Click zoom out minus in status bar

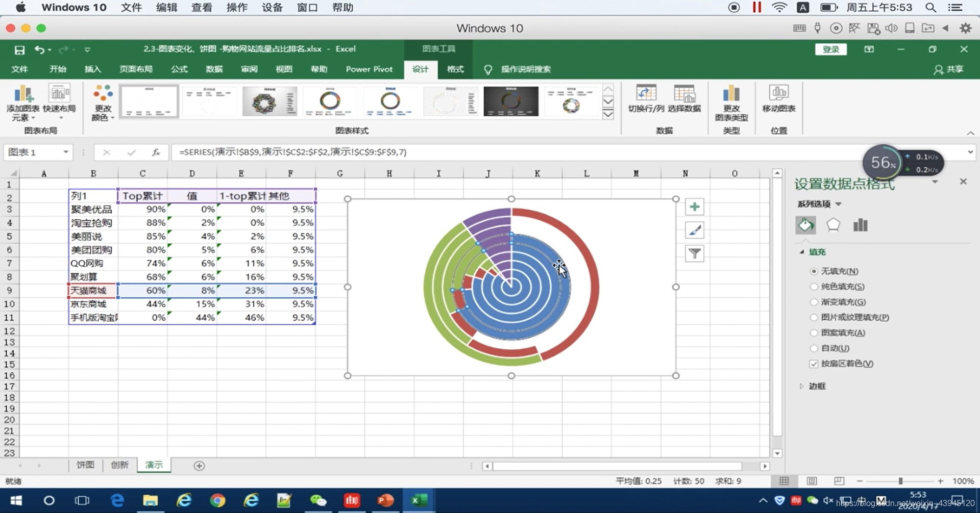point(860,481)
